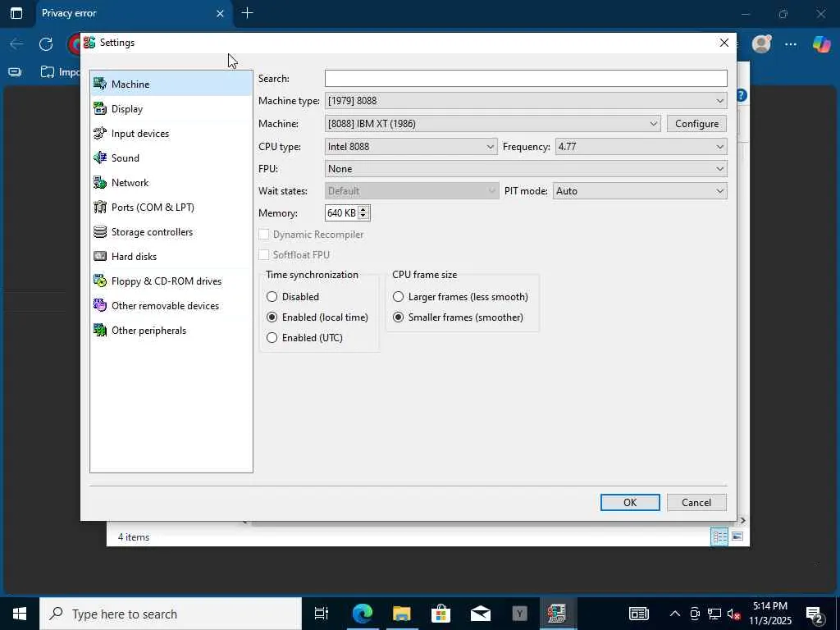Select the Network settings category
Image resolution: width=840 pixels, height=630 pixels.
[x=171, y=183]
